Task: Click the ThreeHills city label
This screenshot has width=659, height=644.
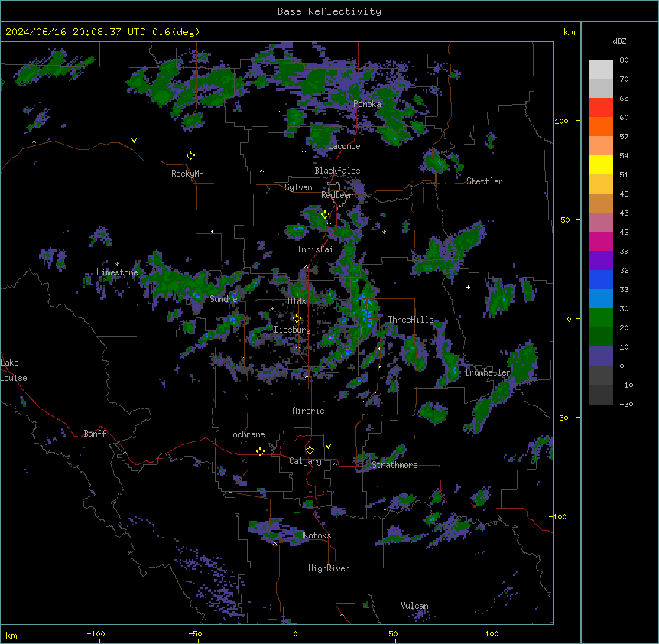Action: point(411,320)
